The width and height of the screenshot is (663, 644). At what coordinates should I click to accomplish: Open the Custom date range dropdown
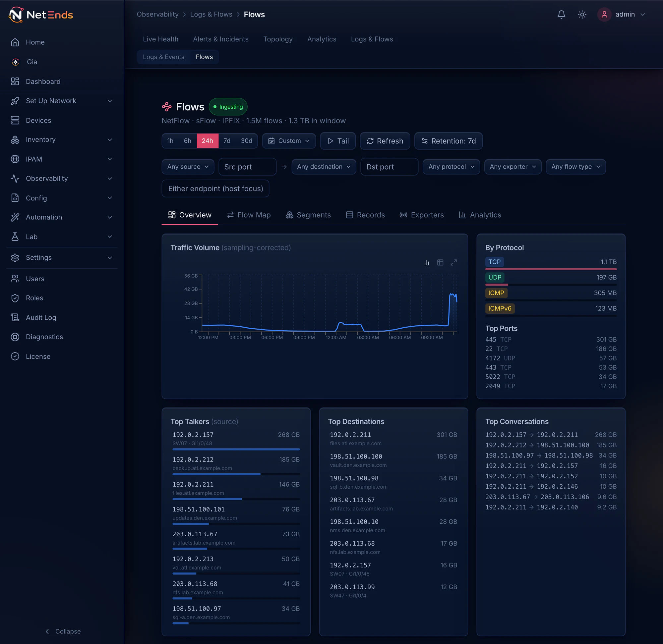289,141
